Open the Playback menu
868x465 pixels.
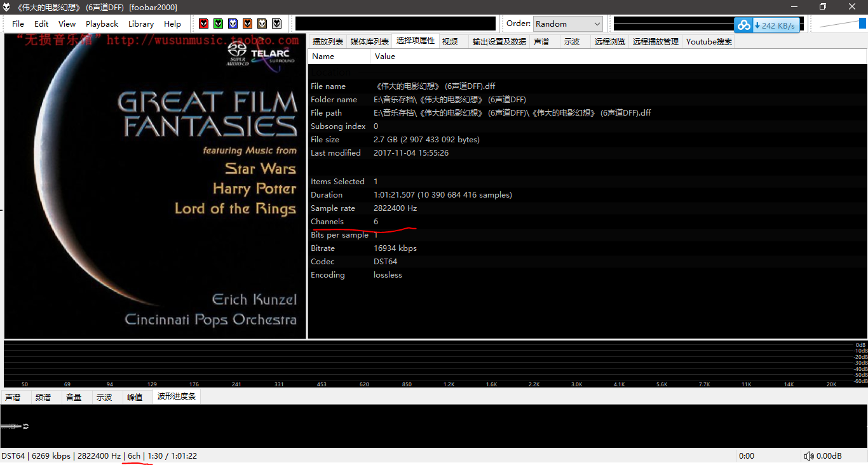click(x=102, y=24)
